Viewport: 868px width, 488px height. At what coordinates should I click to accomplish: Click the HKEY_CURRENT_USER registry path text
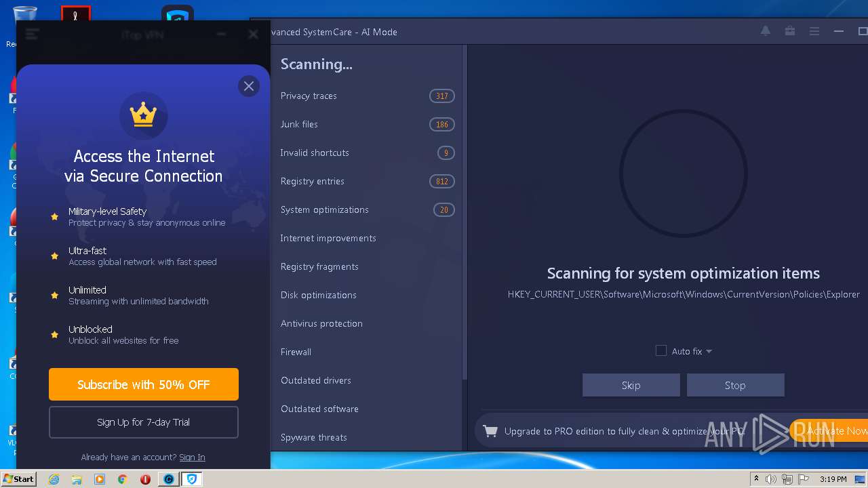point(684,294)
